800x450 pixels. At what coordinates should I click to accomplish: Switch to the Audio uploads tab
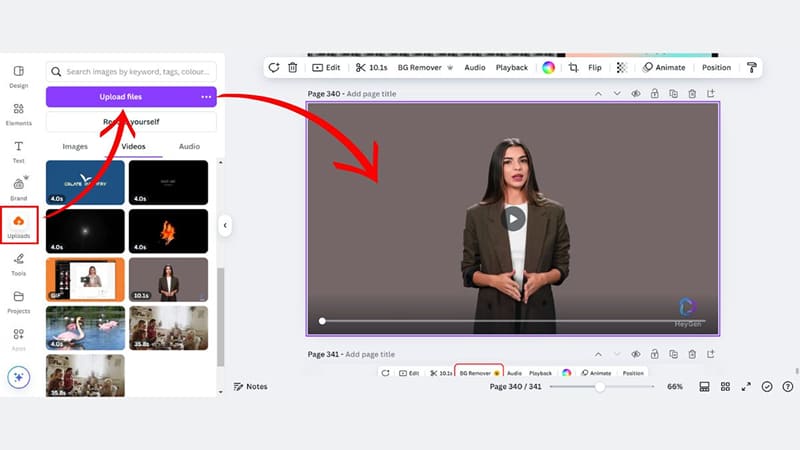click(x=189, y=146)
